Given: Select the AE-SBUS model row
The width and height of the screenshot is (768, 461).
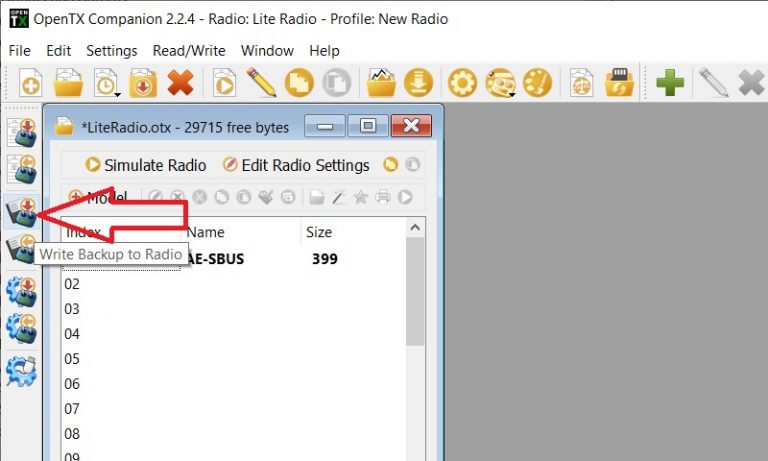Looking at the screenshot, I should [234, 259].
